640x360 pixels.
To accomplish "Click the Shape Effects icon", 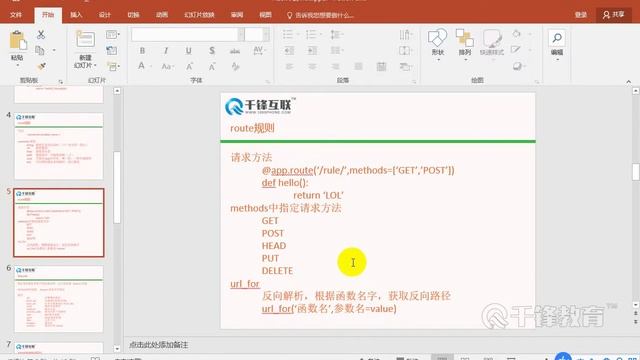I will [x=517, y=66].
